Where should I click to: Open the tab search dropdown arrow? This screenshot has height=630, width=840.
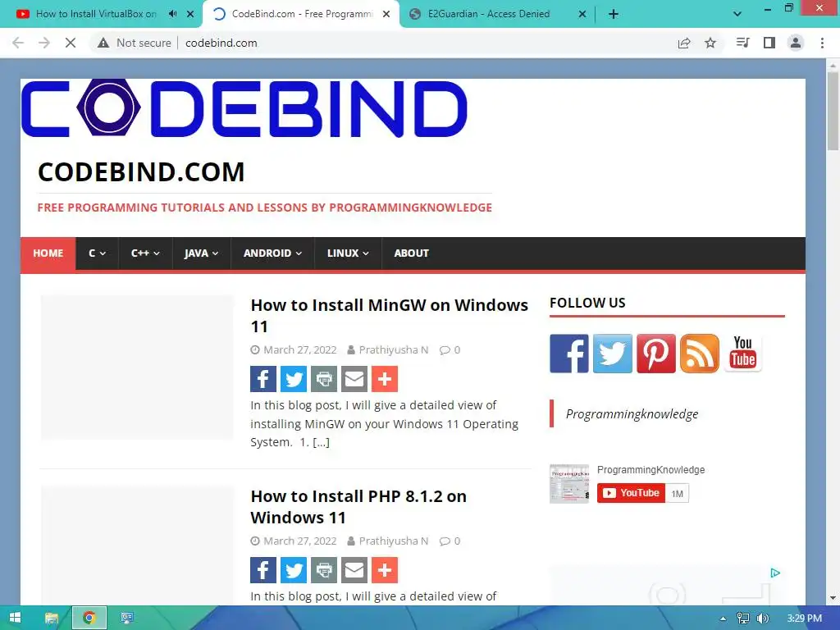pos(737,14)
